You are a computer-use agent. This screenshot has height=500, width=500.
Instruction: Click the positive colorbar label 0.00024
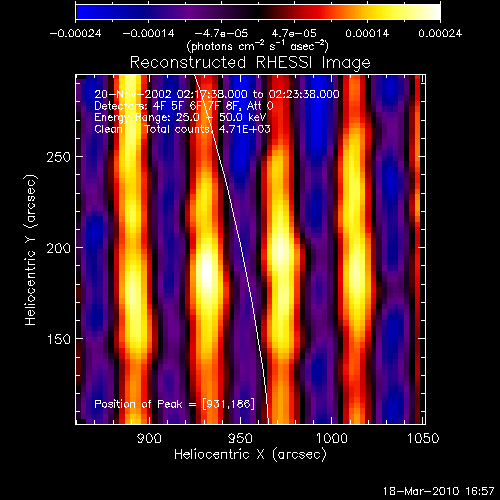click(x=440, y=33)
